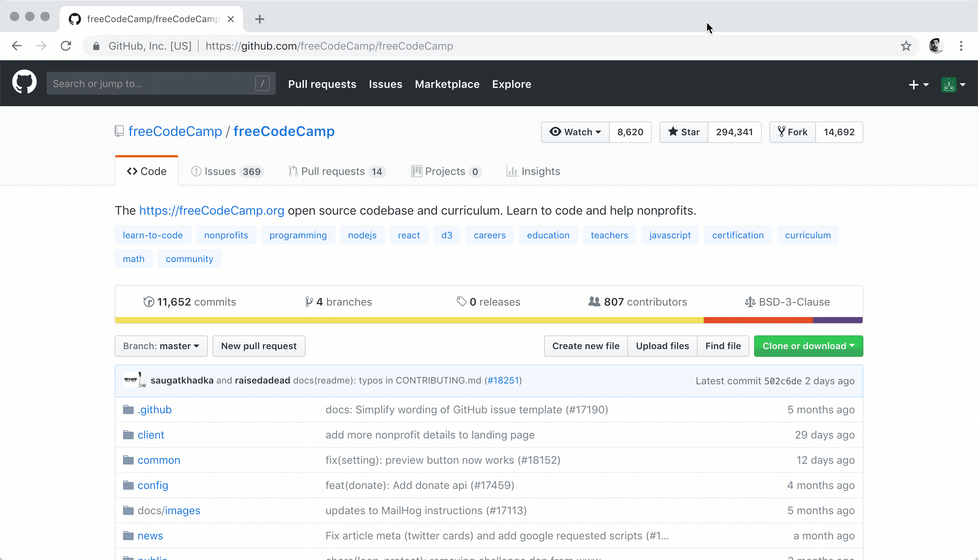978x560 pixels.
Task: Open the Marketplace menu item
Action: click(x=447, y=84)
